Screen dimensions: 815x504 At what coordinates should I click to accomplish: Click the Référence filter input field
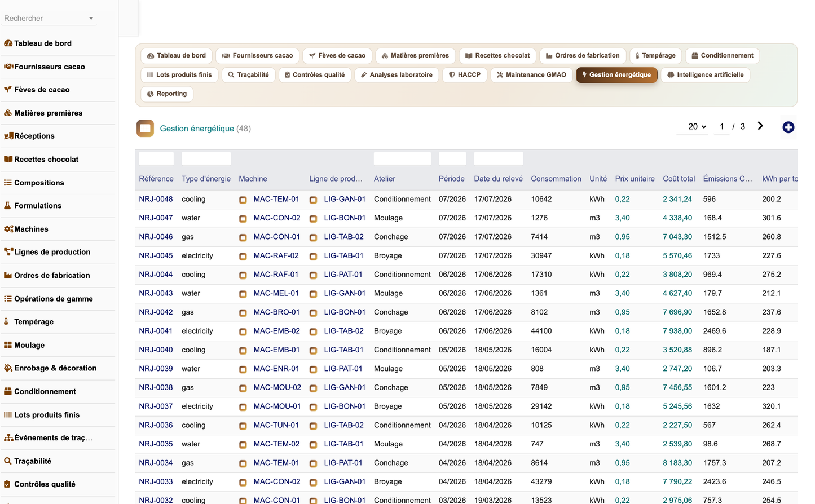tap(156, 158)
